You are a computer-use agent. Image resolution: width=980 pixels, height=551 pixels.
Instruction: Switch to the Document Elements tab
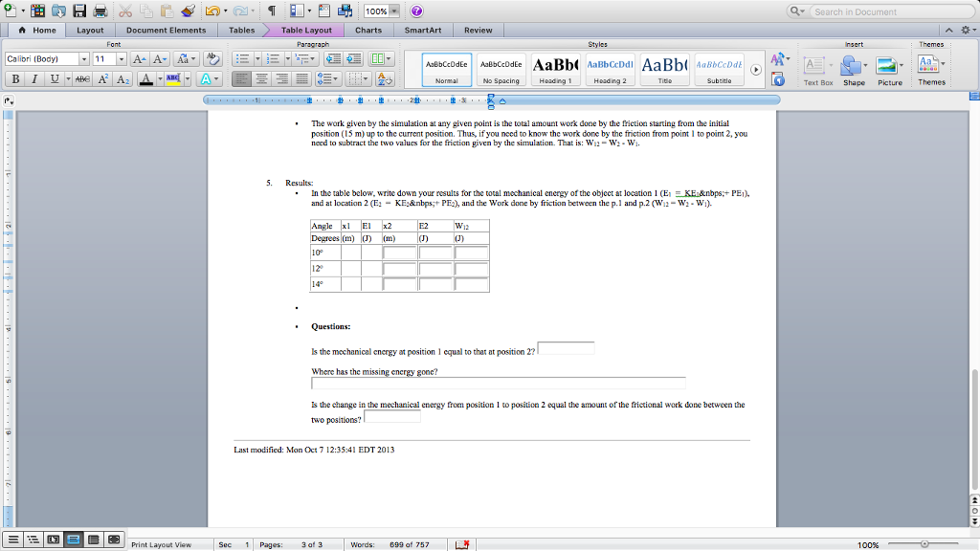pos(166,30)
